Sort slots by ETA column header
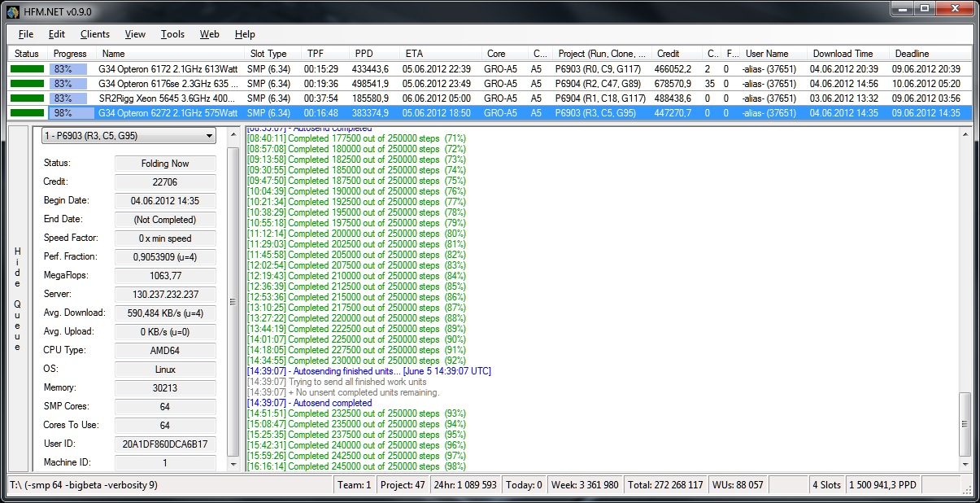Image resolution: width=980 pixels, height=503 pixels. (x=441, y=54)
